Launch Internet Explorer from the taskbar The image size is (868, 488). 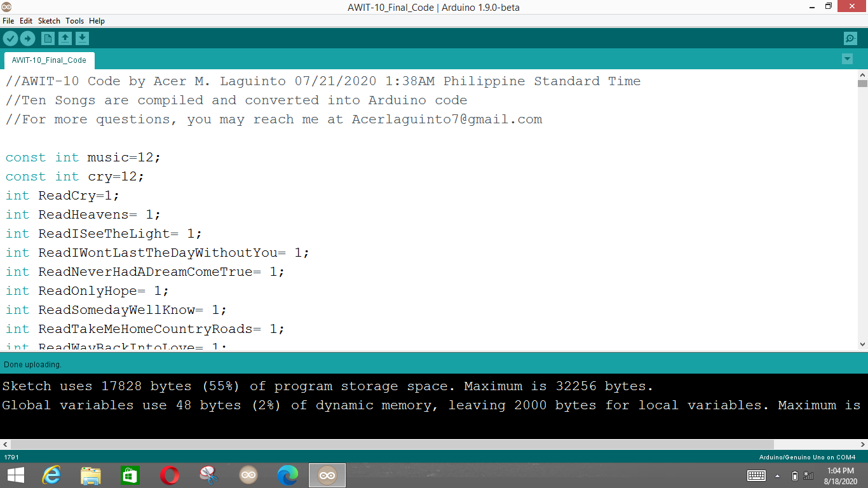51,475
